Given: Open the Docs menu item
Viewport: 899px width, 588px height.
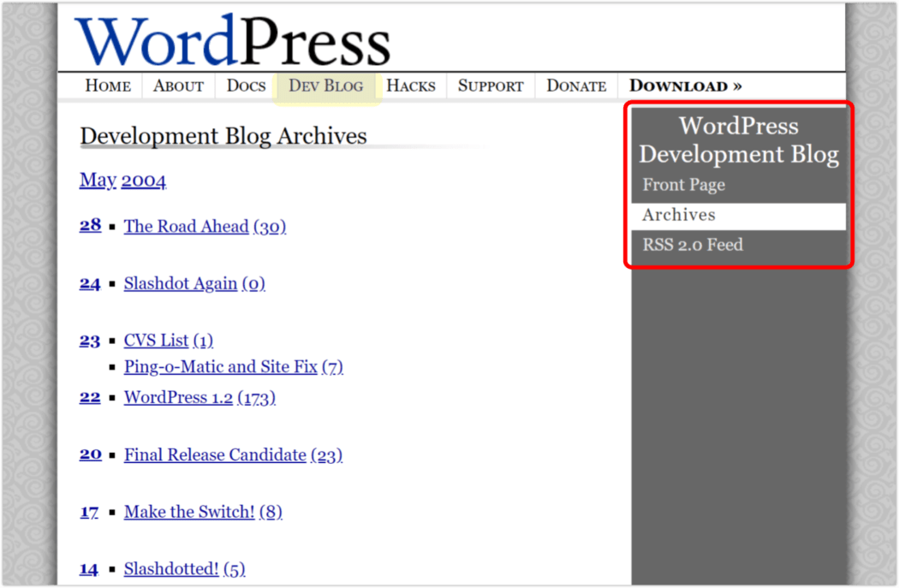Looking at the screenshot, I should point(246,86).
